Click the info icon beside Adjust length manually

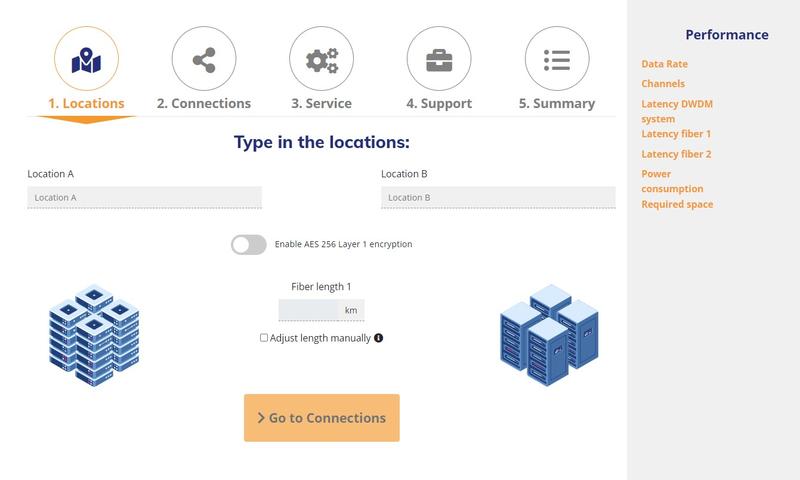tap(378, 338)
